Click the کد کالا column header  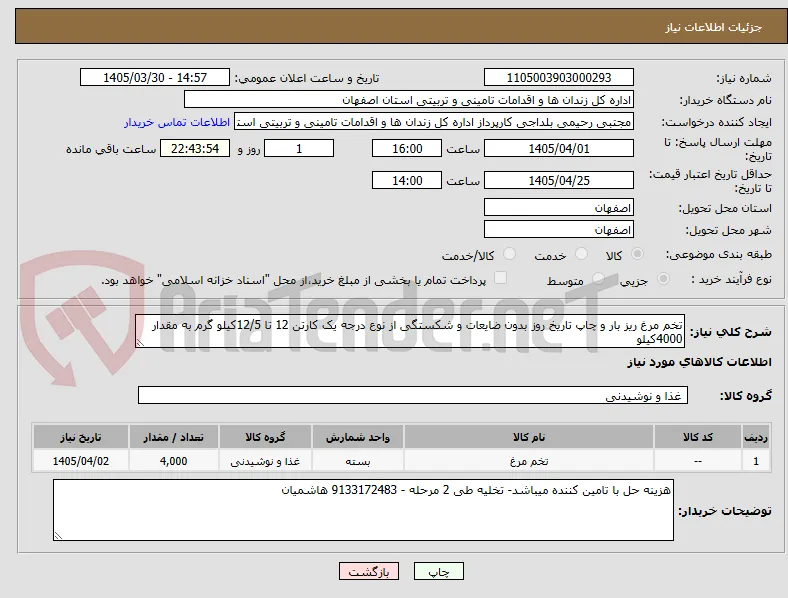coord(698,437)
